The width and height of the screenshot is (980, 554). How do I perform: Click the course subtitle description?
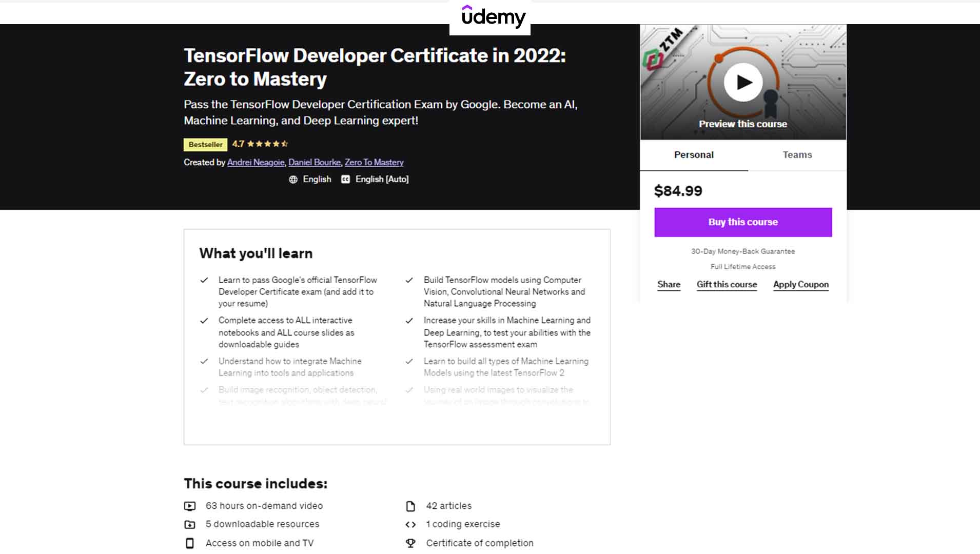click(381, 112)
